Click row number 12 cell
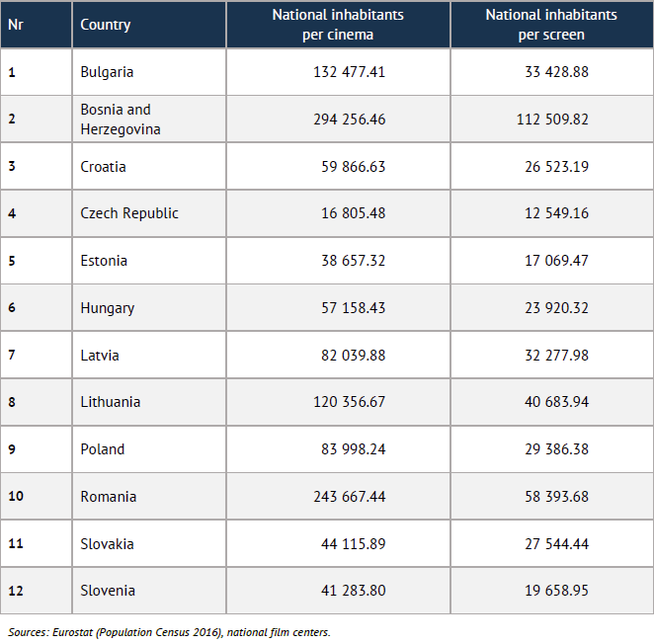The height and width of the screenshot is (644, 654). pyautogui.click(x=16, y=591)
